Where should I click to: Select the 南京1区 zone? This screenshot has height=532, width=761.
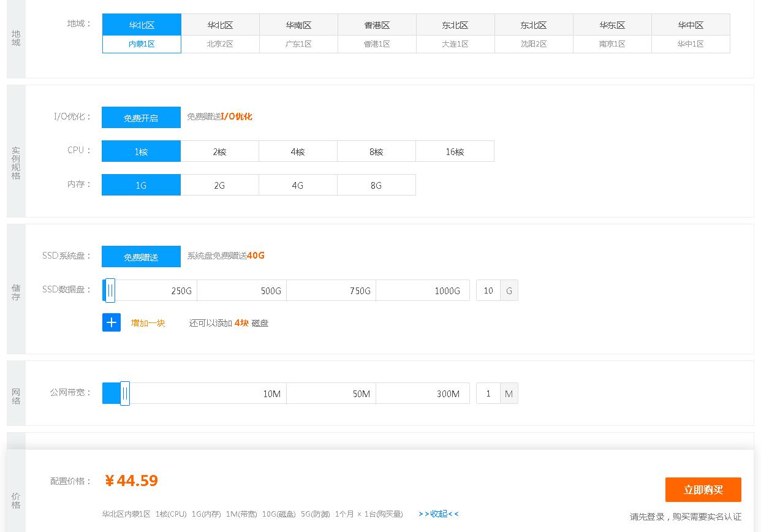point(612,44)
